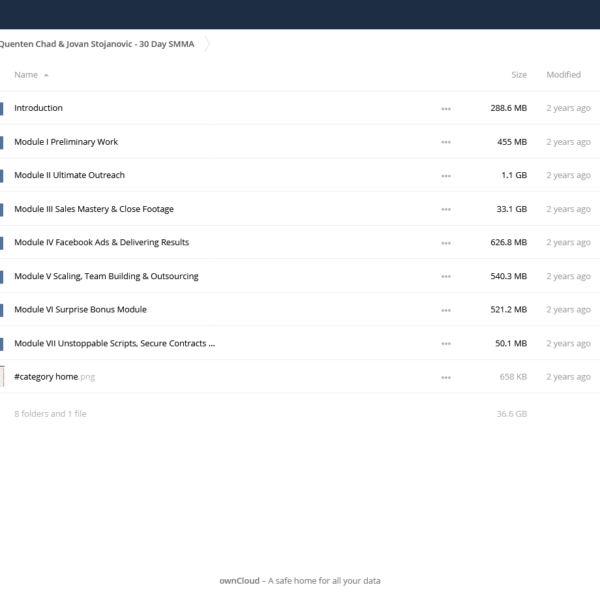Click the 288.6 MB size value
The height and width of the screenshot is (600, 600).
tap(509, 108)
